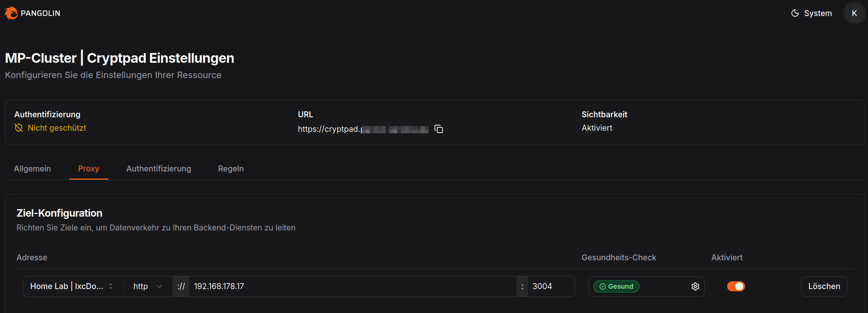Screen dimensions: 868x313
Task: Open the Home Lab site selector
Action: click(x=72, y=286)
